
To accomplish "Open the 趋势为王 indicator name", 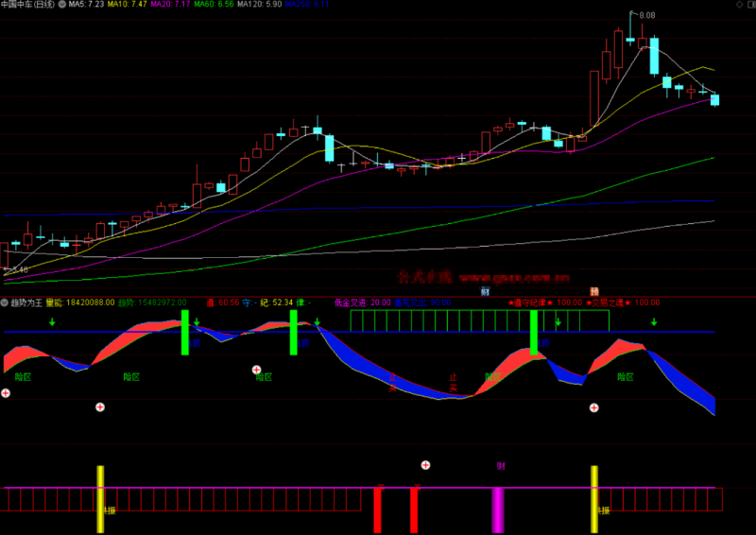I will 26,302.
